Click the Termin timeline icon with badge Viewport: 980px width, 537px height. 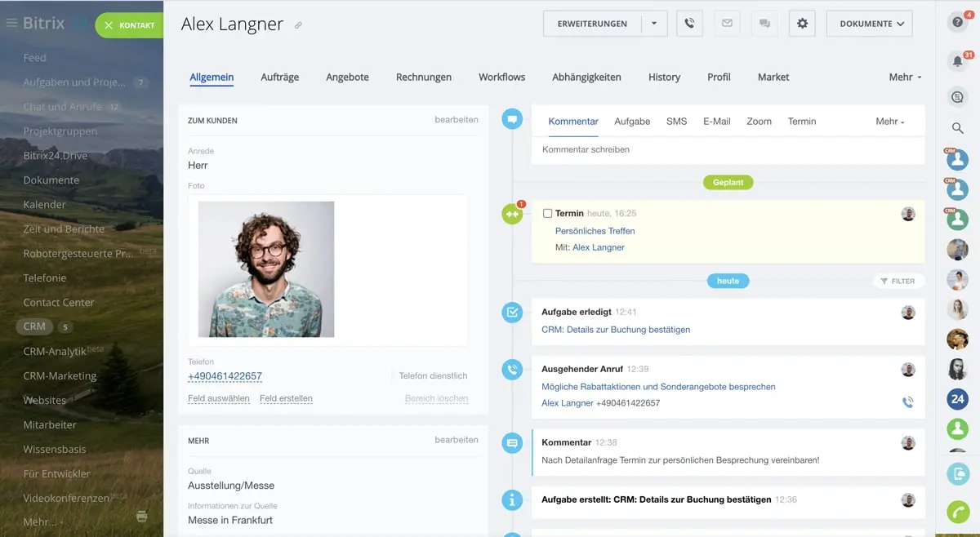[x=512, y=214]
